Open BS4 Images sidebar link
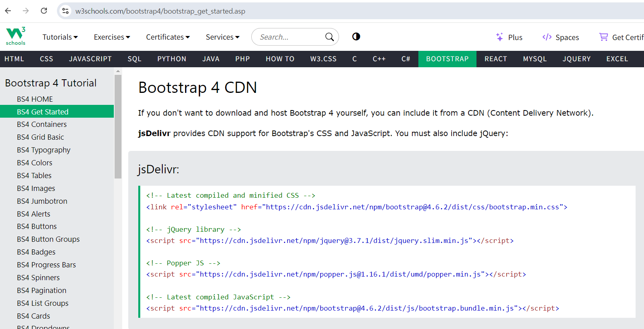This screenshot has width=644, height=329. (57, 189)
